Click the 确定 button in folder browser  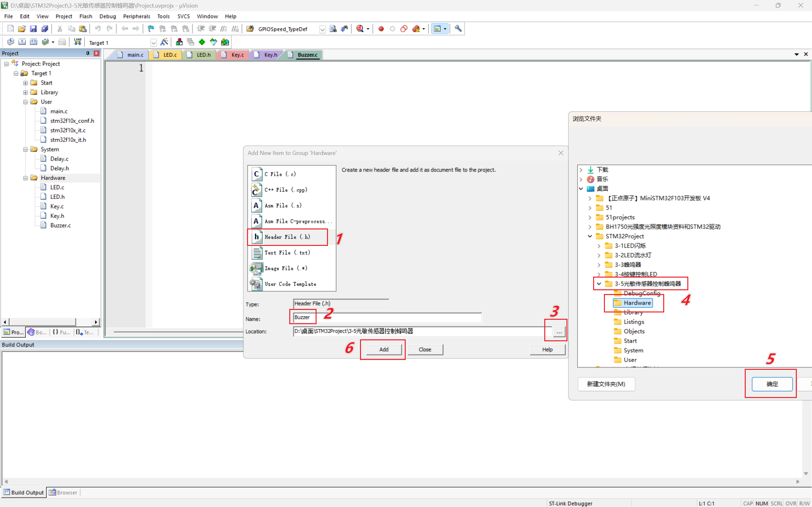772,384
